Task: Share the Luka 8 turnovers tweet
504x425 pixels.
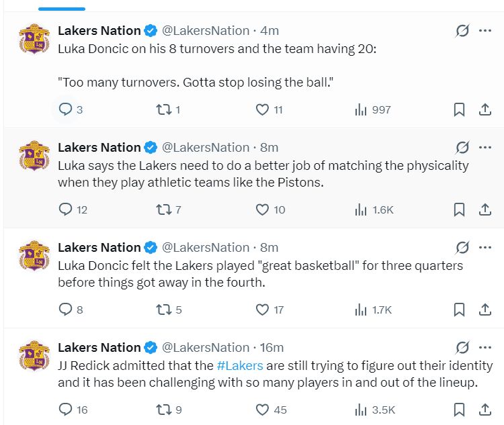Action: click(485, 109)
